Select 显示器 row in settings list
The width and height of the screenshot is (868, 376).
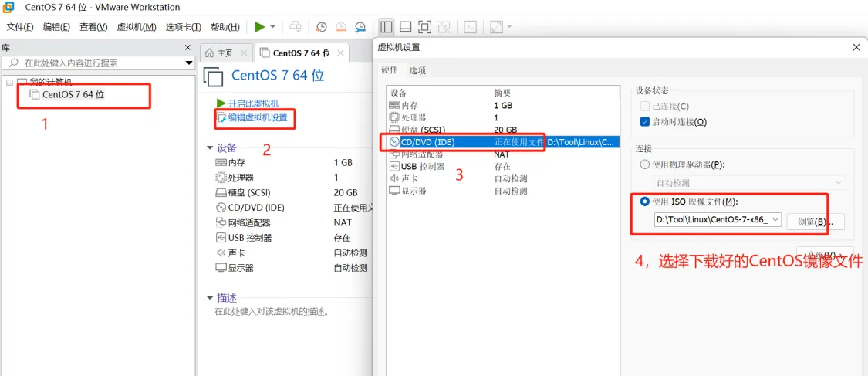[x=503, y=191]
